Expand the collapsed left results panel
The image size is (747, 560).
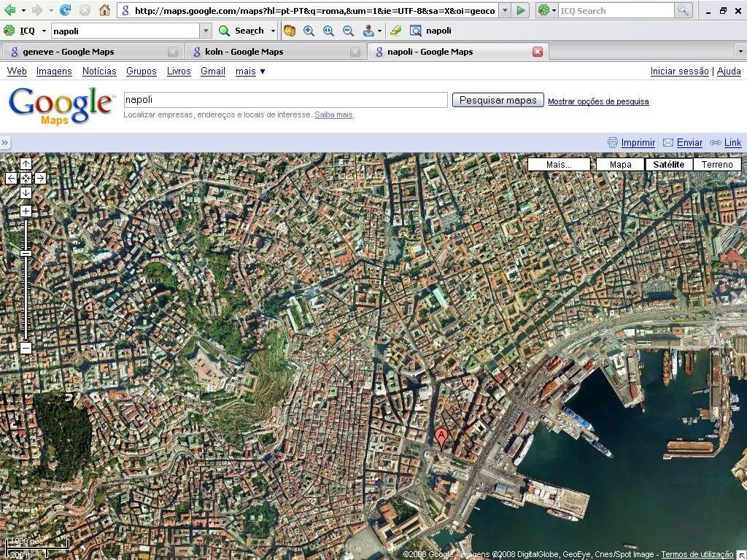[x=5, y=142]
